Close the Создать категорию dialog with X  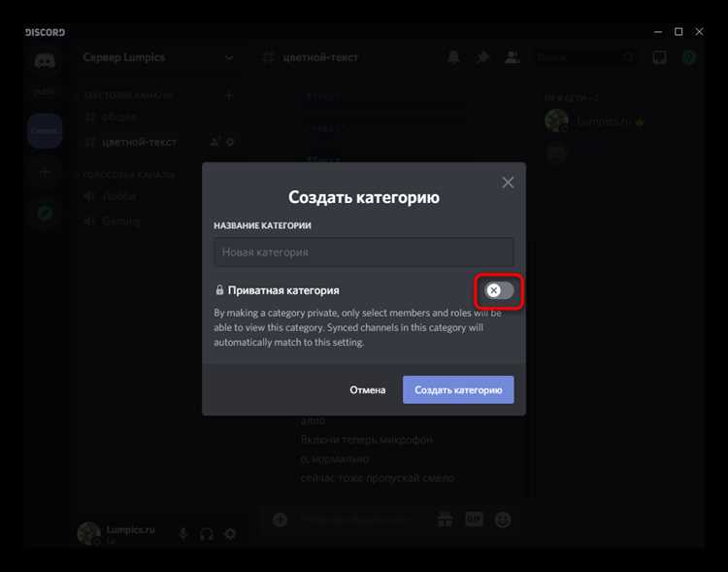508,183
